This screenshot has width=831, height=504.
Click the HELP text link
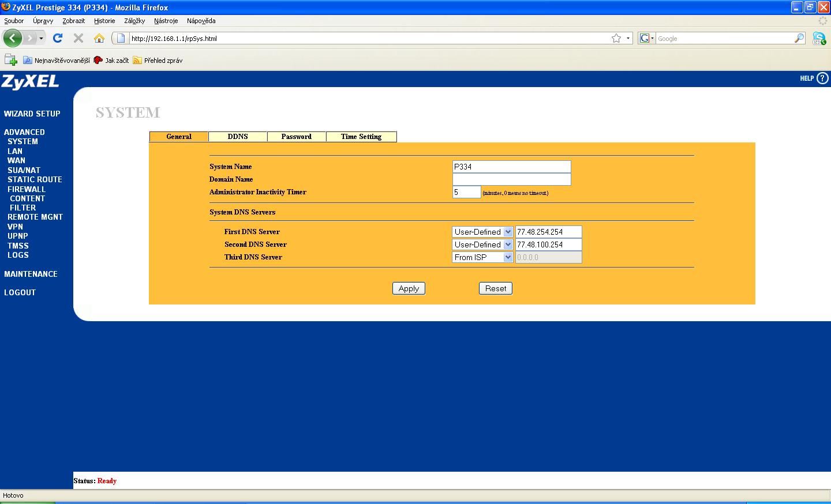click(x=807, y=78)
